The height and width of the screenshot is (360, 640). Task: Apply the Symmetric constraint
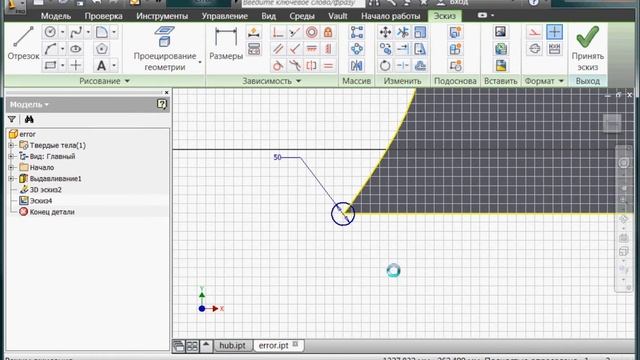(311, 65)
